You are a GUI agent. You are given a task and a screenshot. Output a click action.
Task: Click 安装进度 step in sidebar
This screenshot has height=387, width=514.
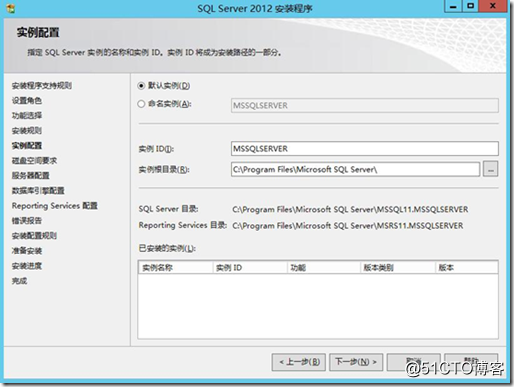pos(27,266)
